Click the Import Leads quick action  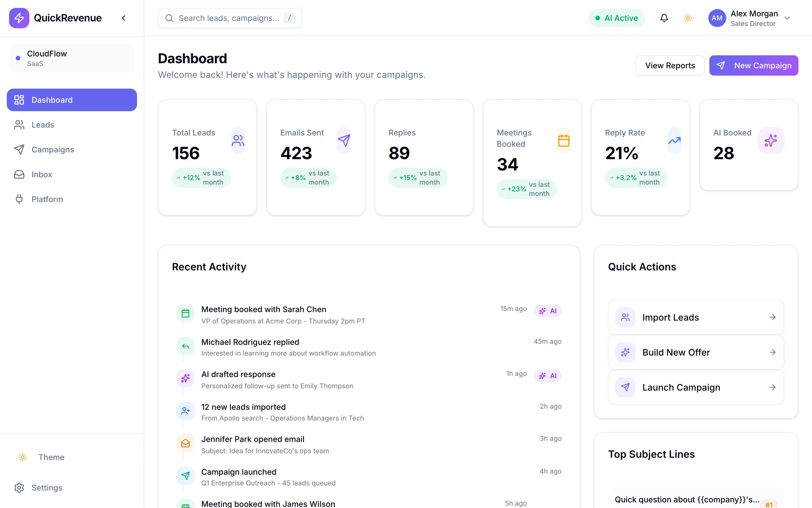point(696,317)
